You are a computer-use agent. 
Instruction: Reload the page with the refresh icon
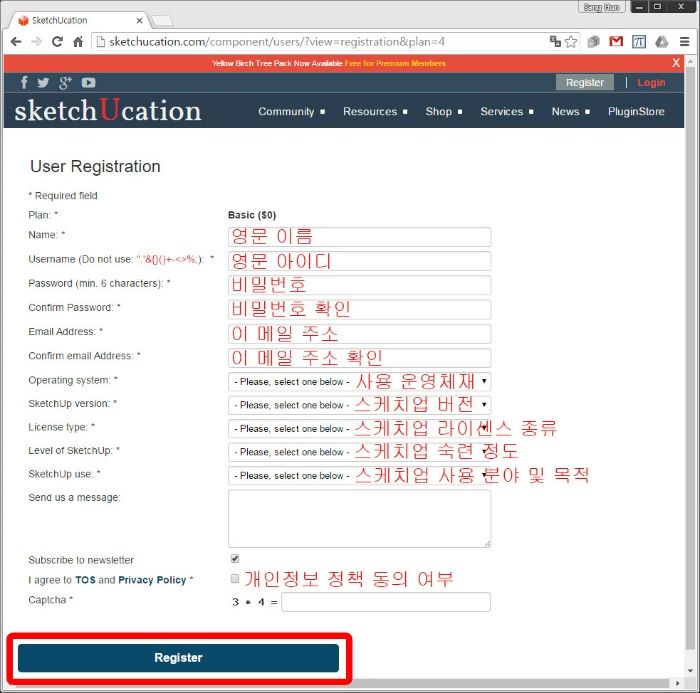[57, 42]
